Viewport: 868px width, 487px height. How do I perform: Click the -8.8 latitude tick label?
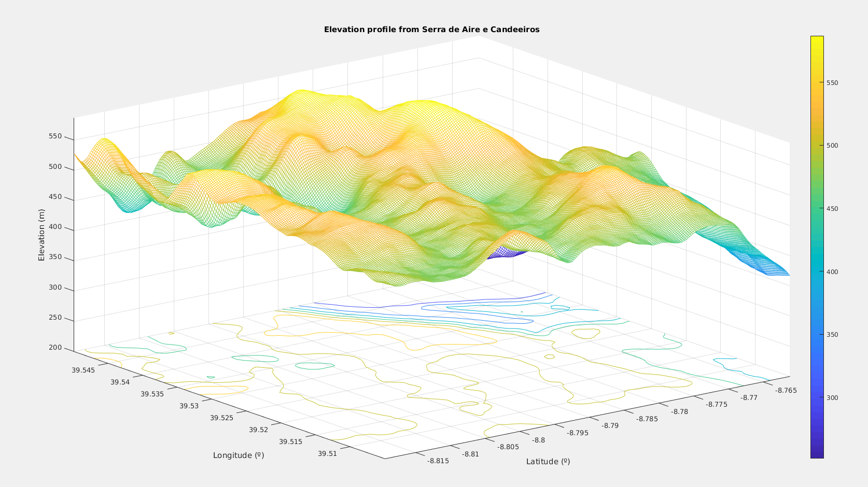point(539,440)
